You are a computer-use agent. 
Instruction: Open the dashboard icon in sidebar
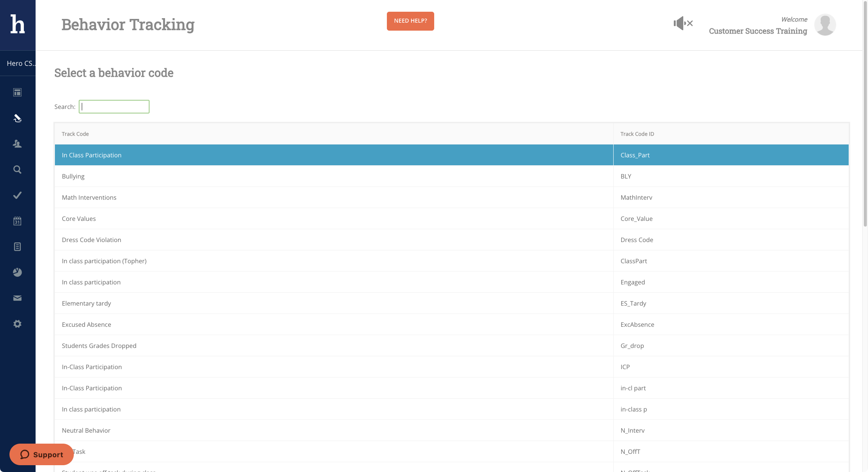[x=17, y=92]
